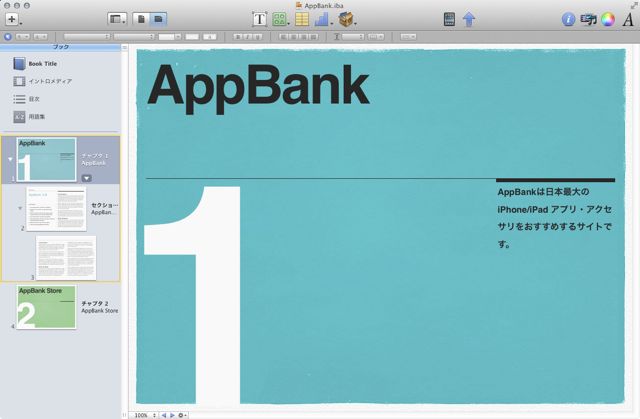Toggle underline text formatting
The image size is (640, 419).
click(258, 37)
